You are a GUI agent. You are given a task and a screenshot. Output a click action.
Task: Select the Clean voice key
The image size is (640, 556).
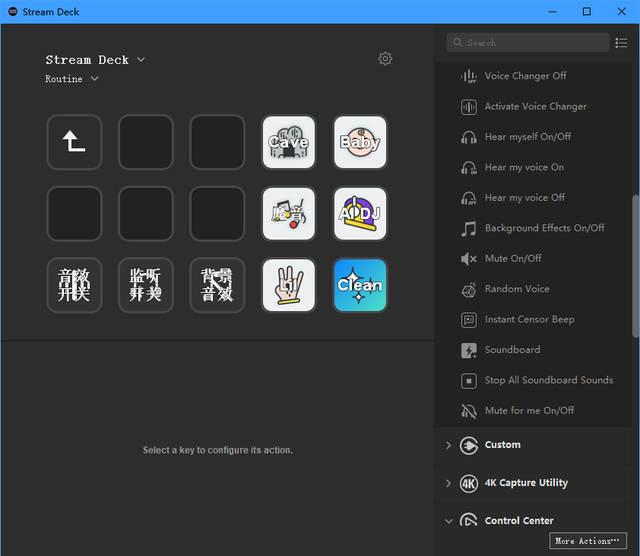coord(360,285)
